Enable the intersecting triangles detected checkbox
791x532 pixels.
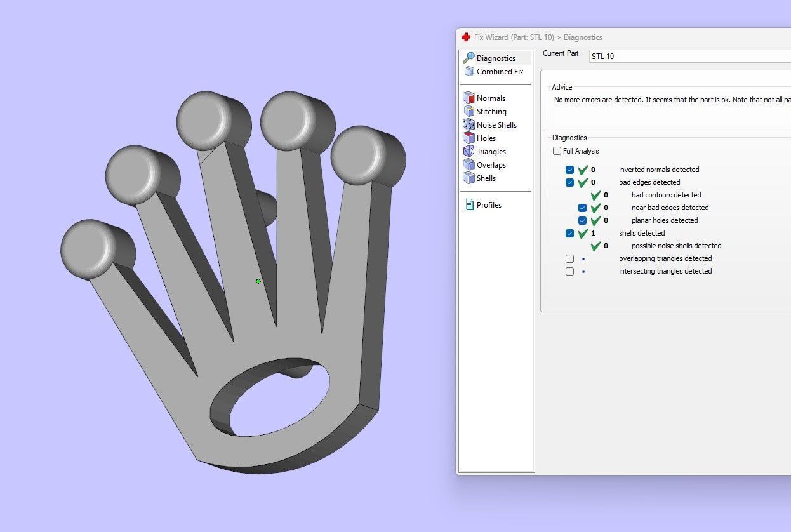pyautogui.click(x=569, y=271)
